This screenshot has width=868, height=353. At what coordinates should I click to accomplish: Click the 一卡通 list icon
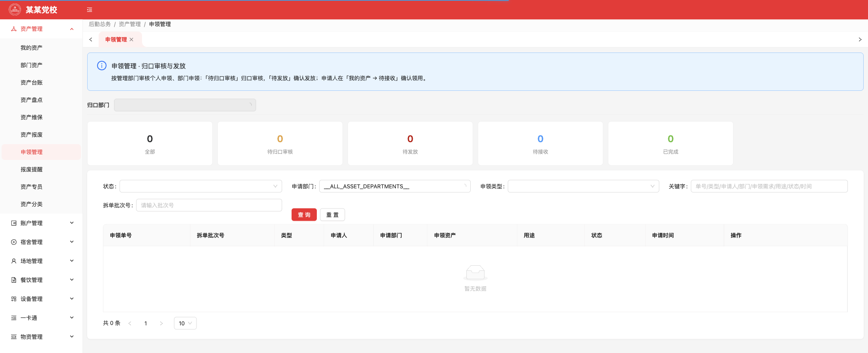click(x=14, y=318)
